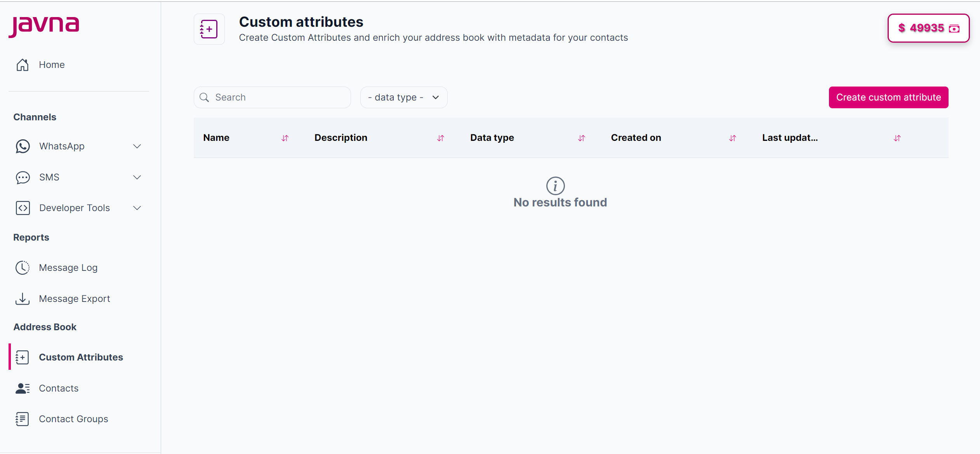Click the Create custom attribute button
980x454 pixels.
888,97
